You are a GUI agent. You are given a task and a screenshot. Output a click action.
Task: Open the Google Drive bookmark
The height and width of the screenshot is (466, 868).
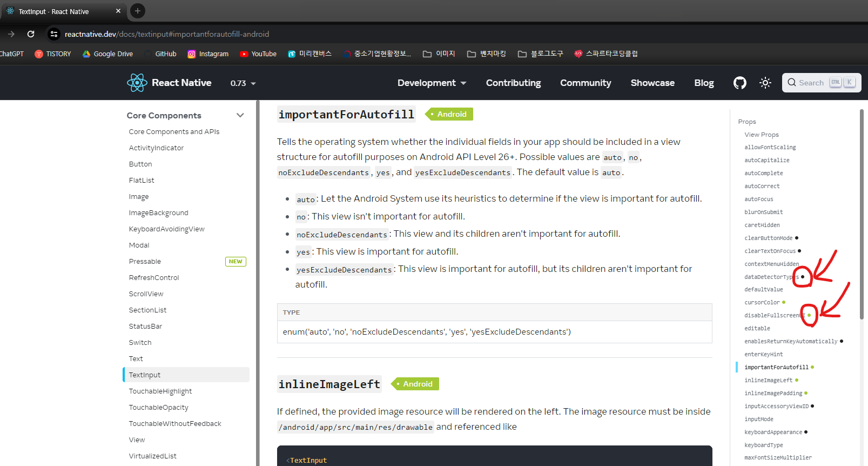107,54
